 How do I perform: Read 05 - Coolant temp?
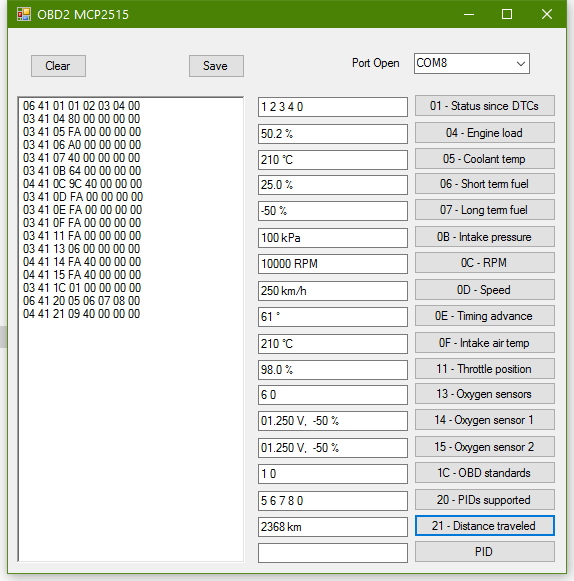[x=484, y=159]
